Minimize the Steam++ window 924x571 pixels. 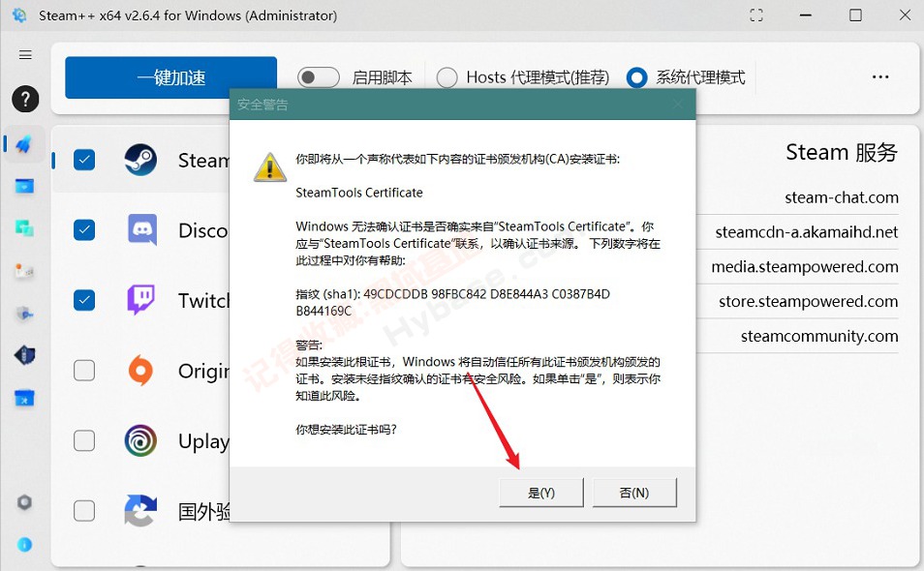click(806, 15)
